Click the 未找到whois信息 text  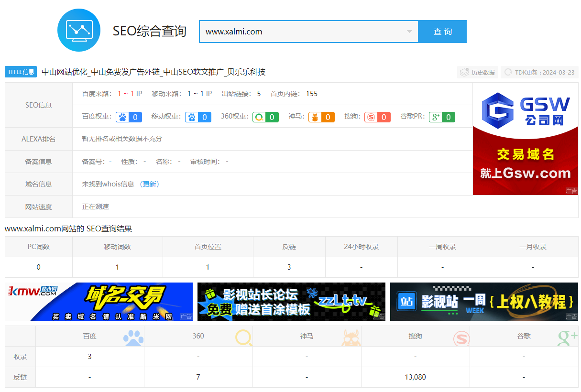point(108,184)
